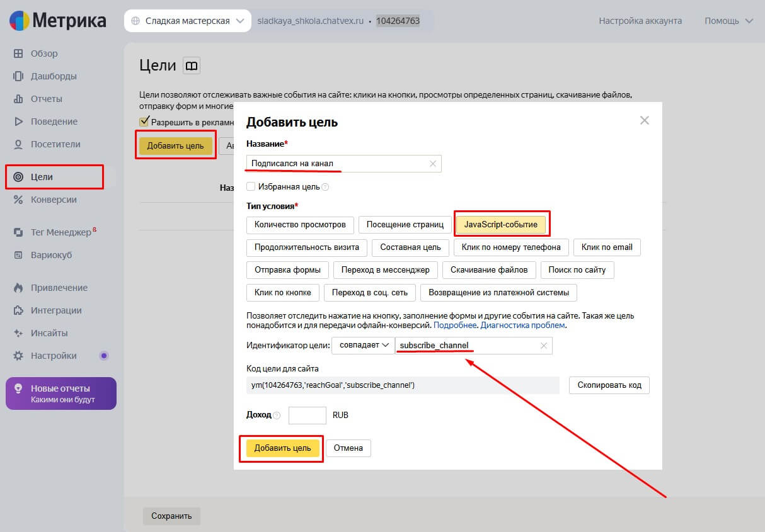Expand the Помощь menu
Viewport: 765px width, 532px height.
[728, 21]
